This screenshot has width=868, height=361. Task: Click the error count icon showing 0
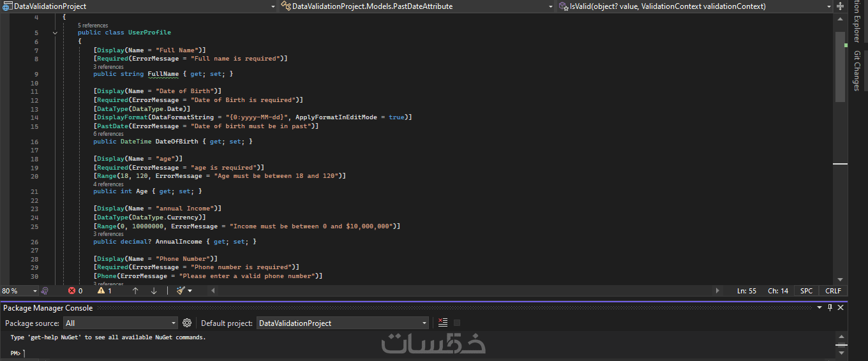(71, 291)
